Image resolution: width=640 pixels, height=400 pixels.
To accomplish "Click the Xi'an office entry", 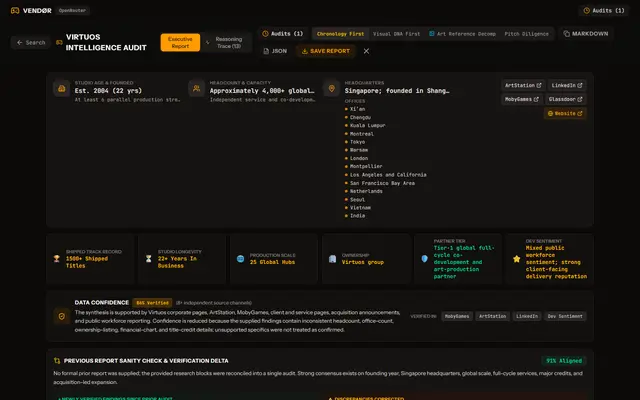I will click(x=355, y=109).
